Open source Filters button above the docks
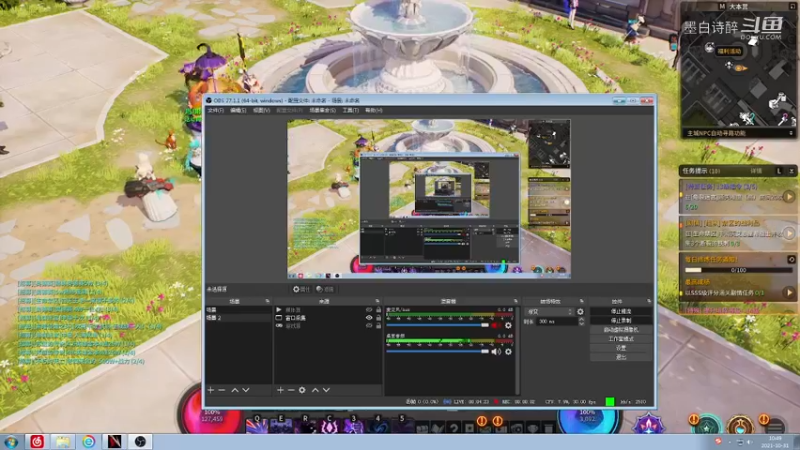 [325, 289]
